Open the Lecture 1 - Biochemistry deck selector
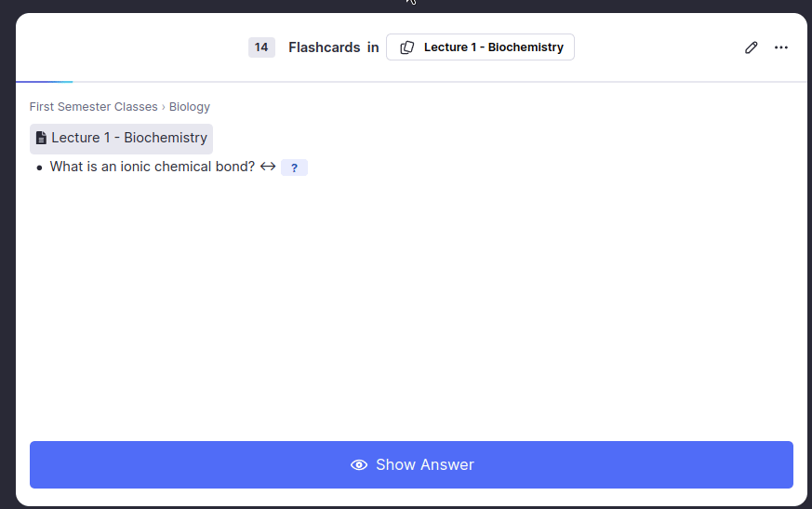Image resolution: width=812 pixels, height=509 pixels. (481, 47)
